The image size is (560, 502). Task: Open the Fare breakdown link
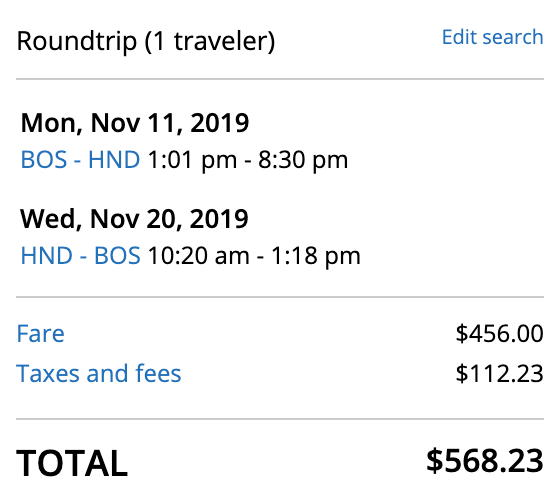pos(40,333)
